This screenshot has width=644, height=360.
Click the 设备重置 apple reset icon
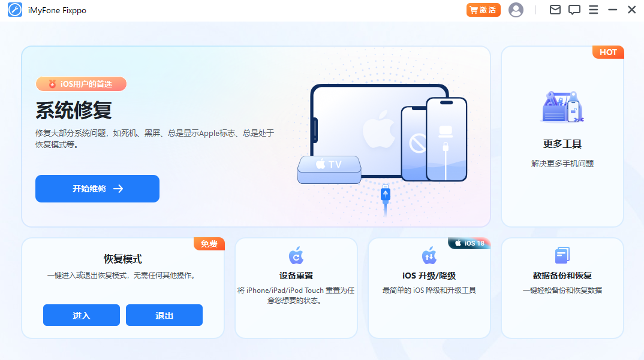pos(296,255)
